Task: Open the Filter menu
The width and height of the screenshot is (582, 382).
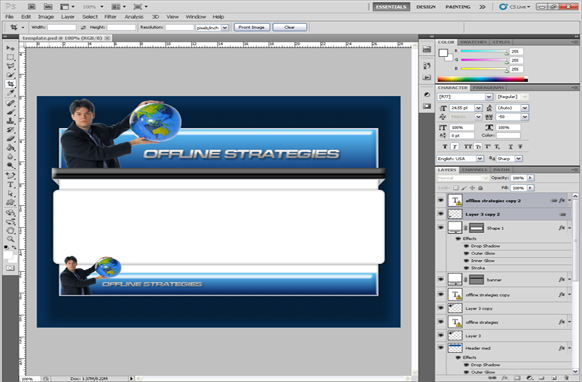Action: 110,17
